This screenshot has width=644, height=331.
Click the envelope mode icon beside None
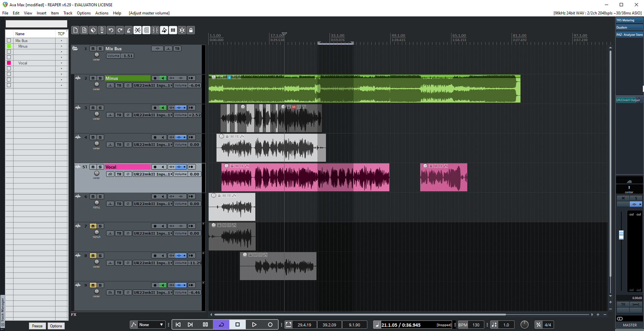134,325
